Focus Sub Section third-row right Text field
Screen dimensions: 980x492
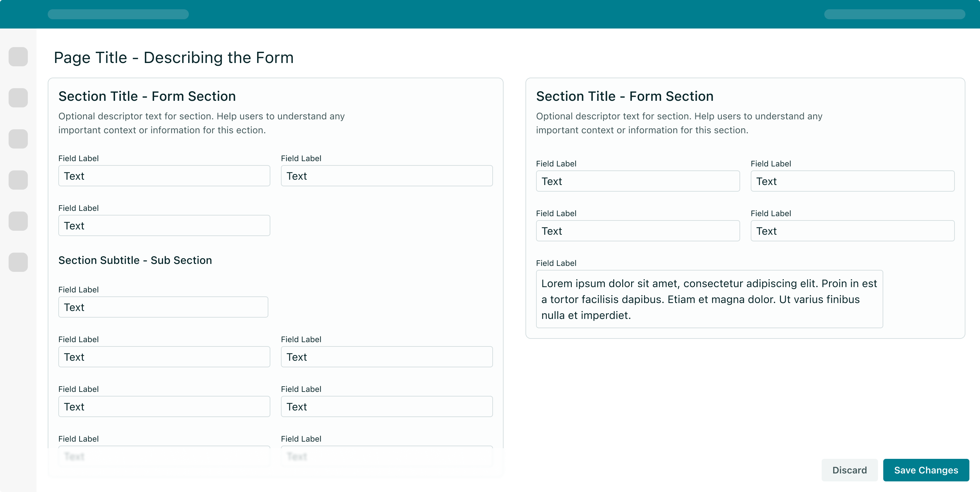click(x=387, y=406)
